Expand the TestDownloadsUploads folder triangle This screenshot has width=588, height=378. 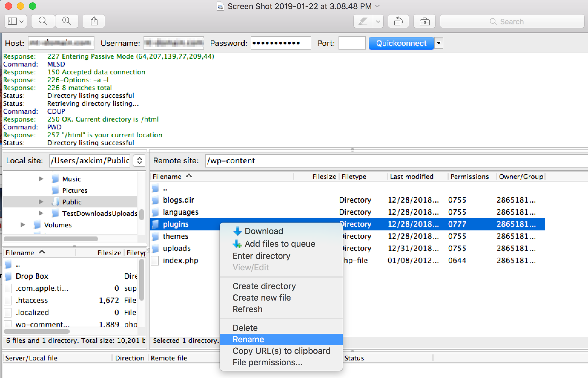click(x=41, y=213)
